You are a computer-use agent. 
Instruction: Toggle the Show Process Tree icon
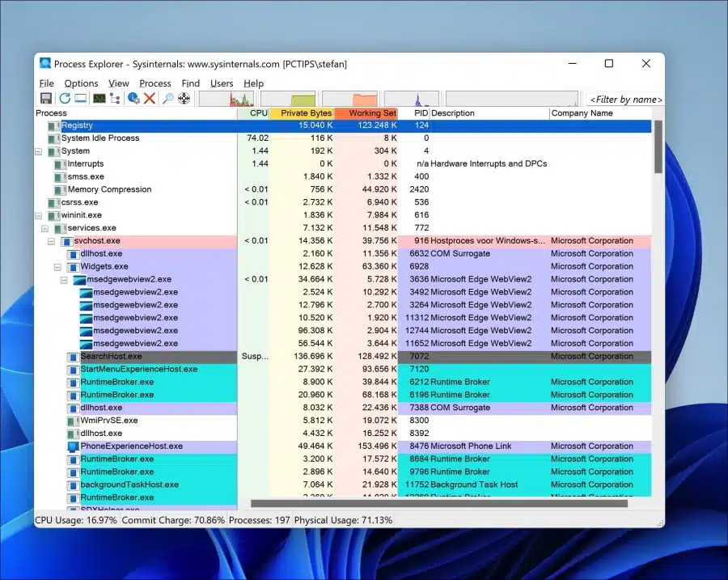pyautogui.click(x=115, y=99)
